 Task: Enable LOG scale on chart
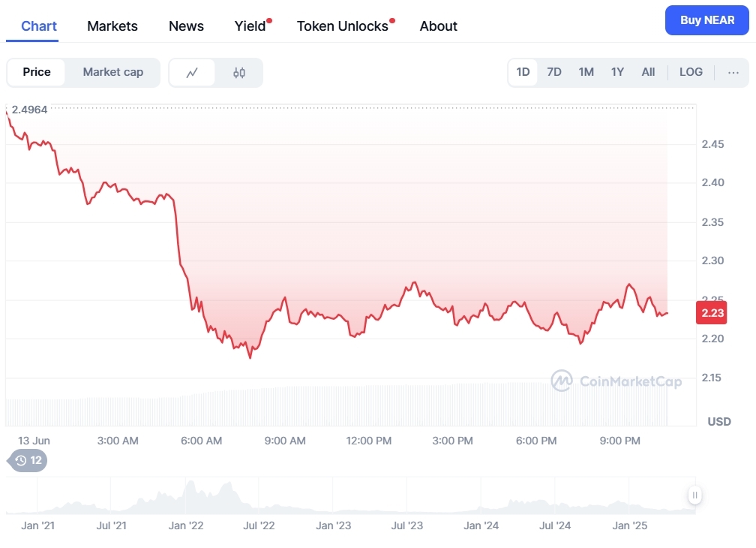[691, 72]
